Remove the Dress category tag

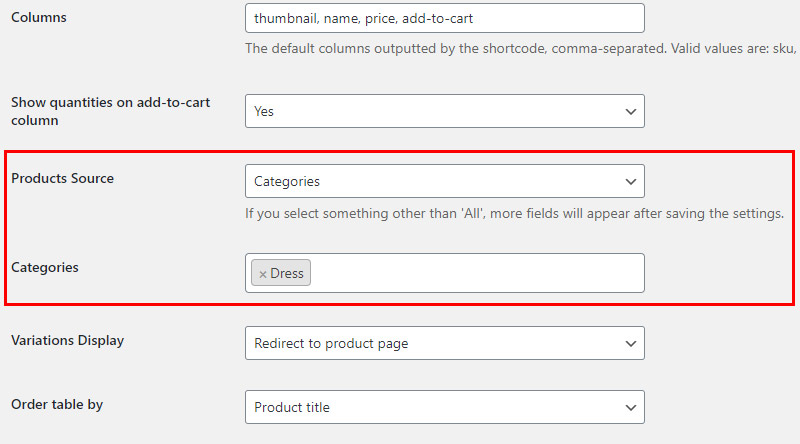coord(263,274)
